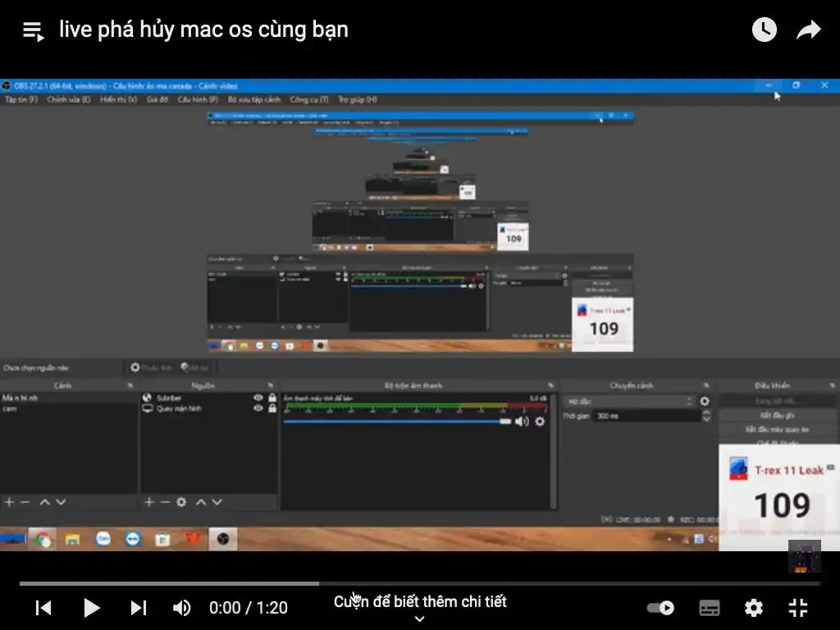
Task: Select the 'cam' scene in Cảnh list
Action: click(x=10, y=409)
